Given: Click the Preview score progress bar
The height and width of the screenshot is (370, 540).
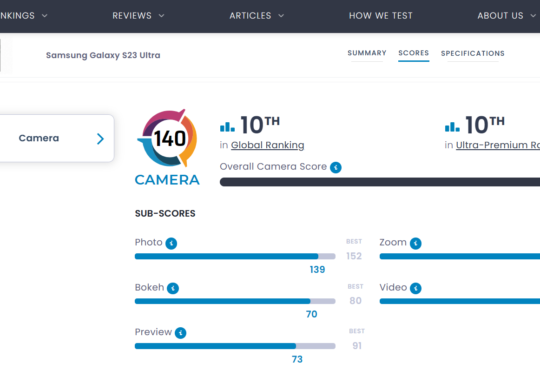Looking at the screenshot, I should pyautogui.click(x=235, y=346).
